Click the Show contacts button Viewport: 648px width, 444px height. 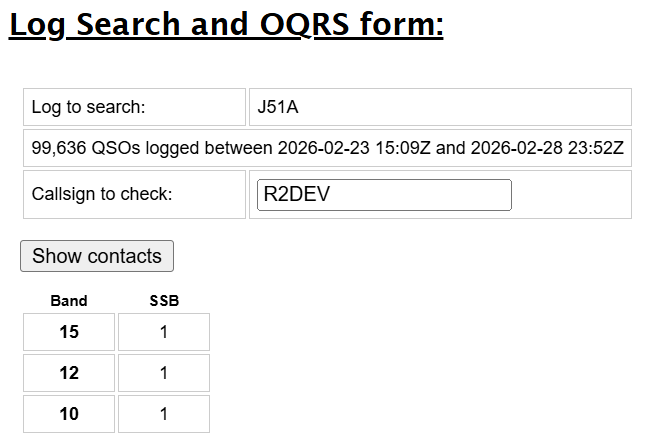click(97, 256)
